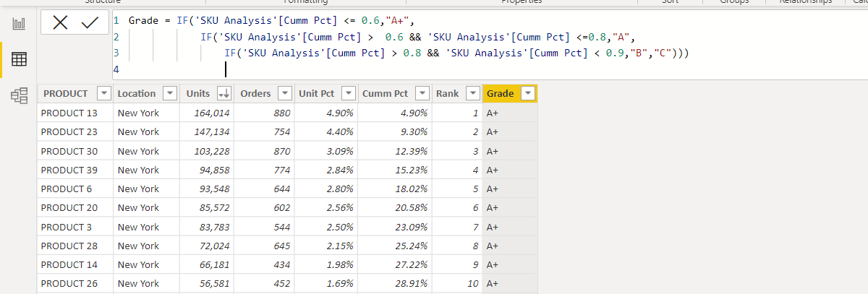Click Unit Pct value 4.90%

[x=340, y=113]
